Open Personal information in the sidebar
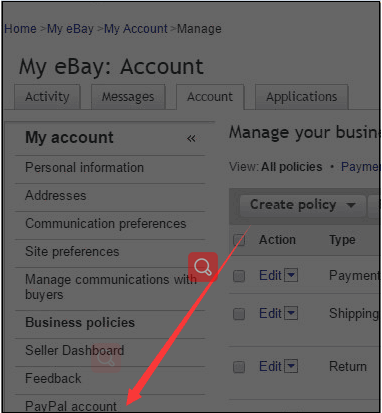The height and width of the screenshot is (413, 382). tap(85, 167)
